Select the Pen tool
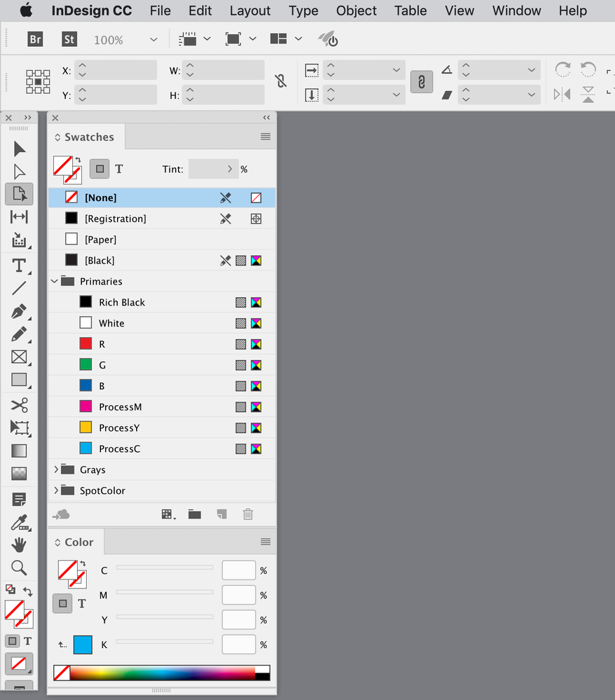Image resolution: width=615 pixels, height=700 pixels. coord(19,311)
